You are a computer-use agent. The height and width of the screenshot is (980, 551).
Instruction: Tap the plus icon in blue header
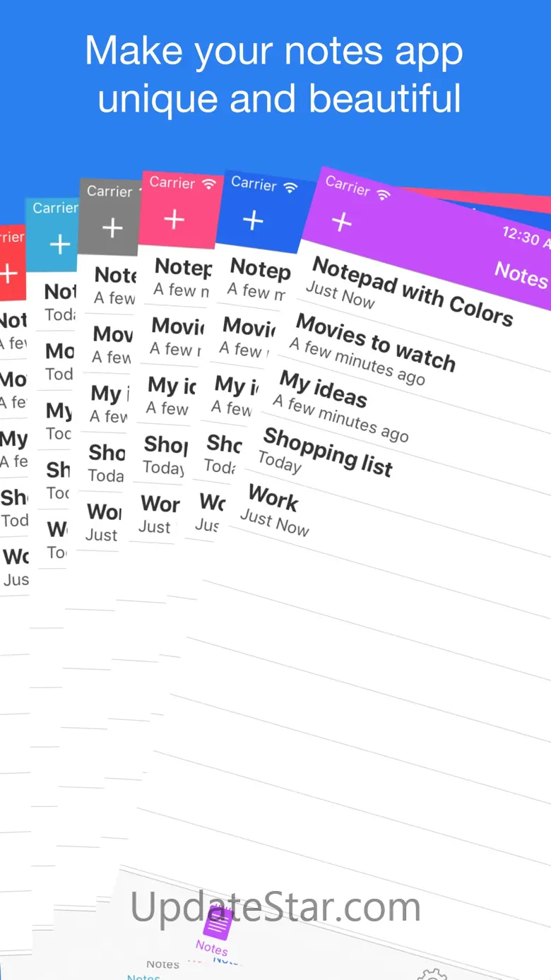253,220
